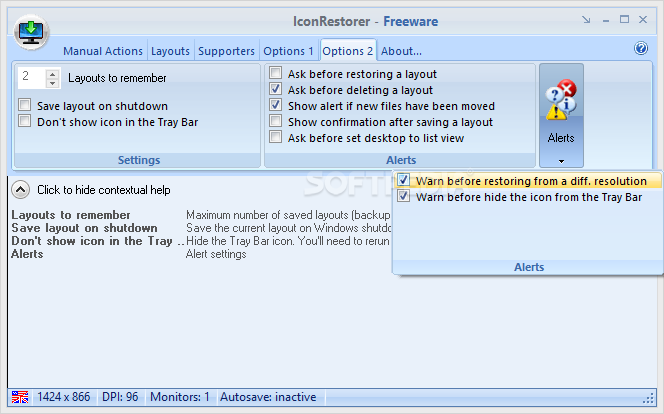
Task: Click the Autosave: inactive status entry
Action: (268, 397)
